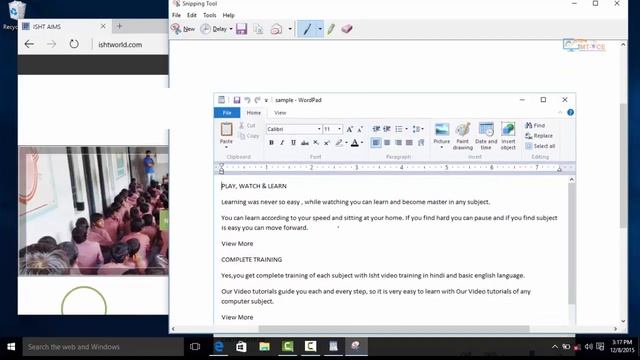Select the Pen tool in Snipping Tool
The height and width of the screenshot is (360, 640).
click(307, 29)
